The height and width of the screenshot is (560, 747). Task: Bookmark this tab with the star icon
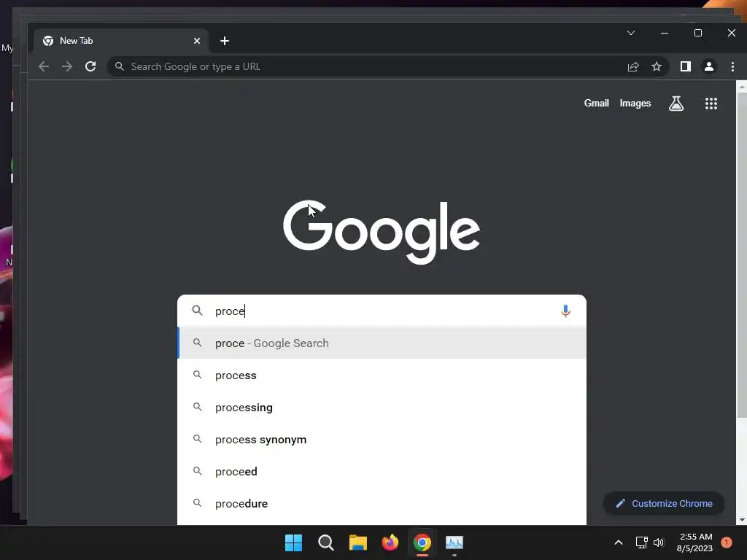(x=657, y=66)
